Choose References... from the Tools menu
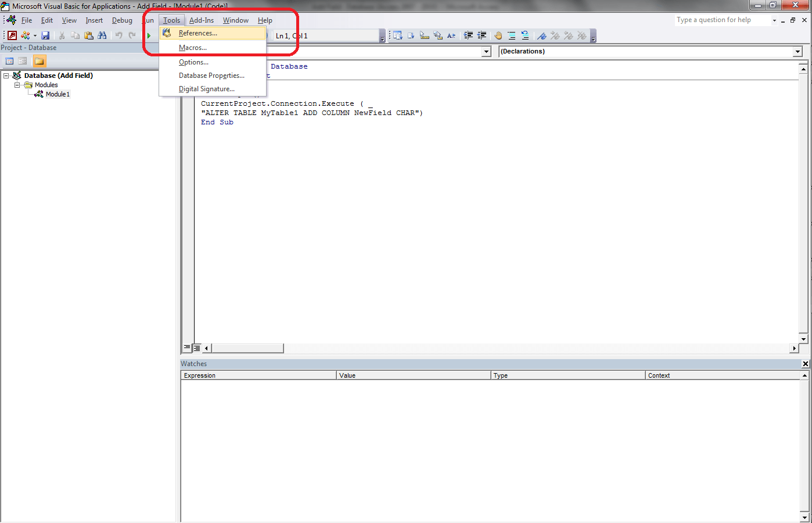Viewport: 812px width, 523px height. click(x=213, y=33)
